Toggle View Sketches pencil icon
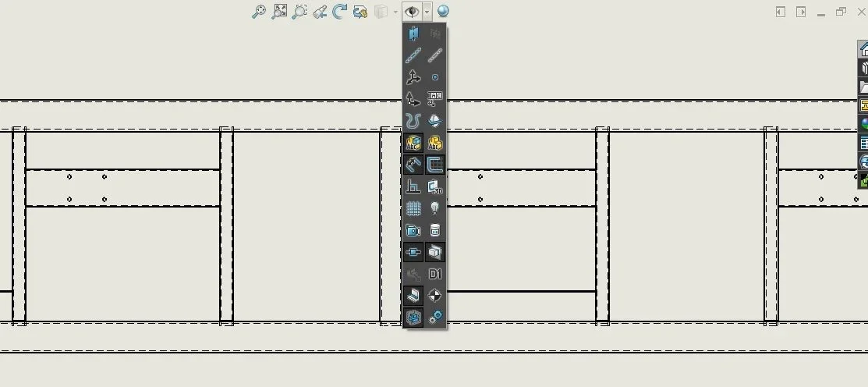Screen dimensions: 868x387 point(413,165)
